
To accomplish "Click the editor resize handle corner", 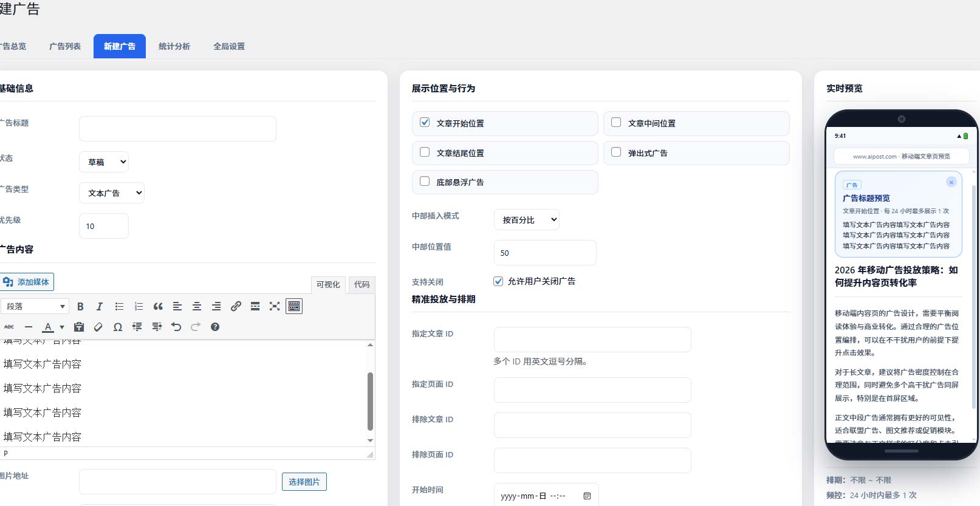I will [x=370, y=454].
